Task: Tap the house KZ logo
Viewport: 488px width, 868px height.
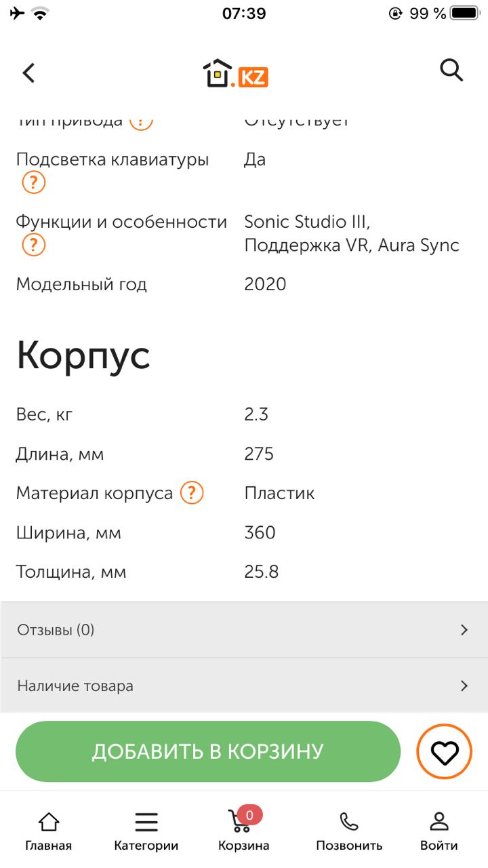Action: pos(235,74)
